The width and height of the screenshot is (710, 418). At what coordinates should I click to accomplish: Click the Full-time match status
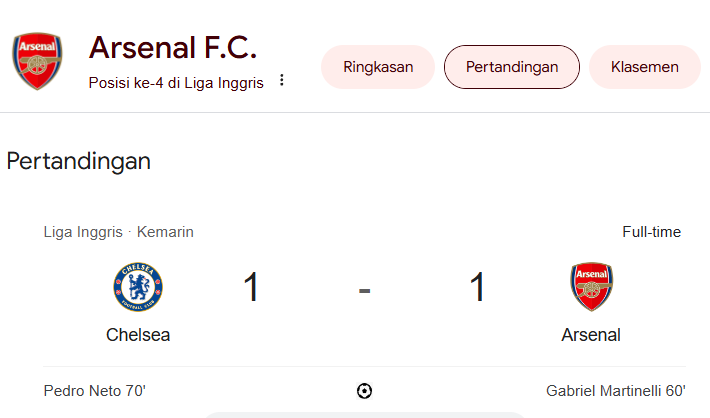[x=651, y=232]
